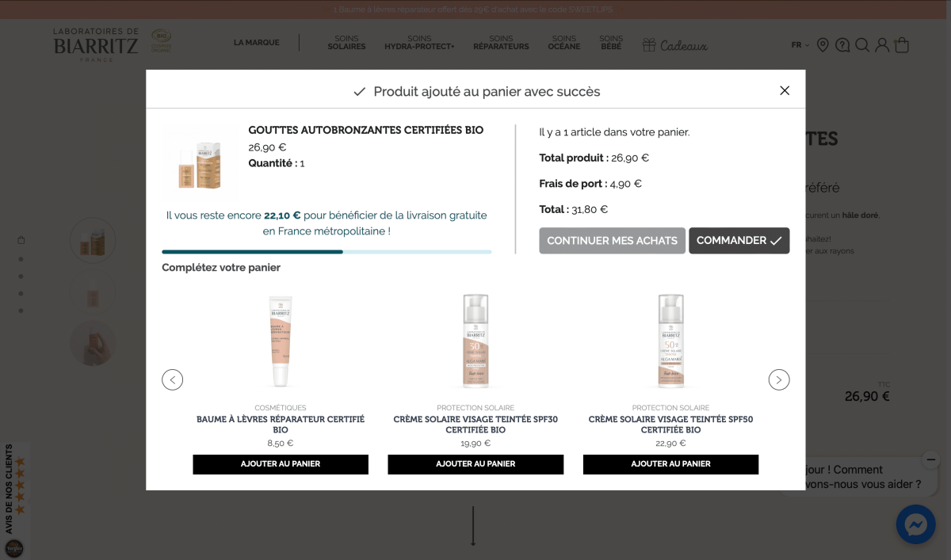Open Laboratoires de Biarritz logo home
The height and width of the screenshot is (560, 951).
(96, 44)
